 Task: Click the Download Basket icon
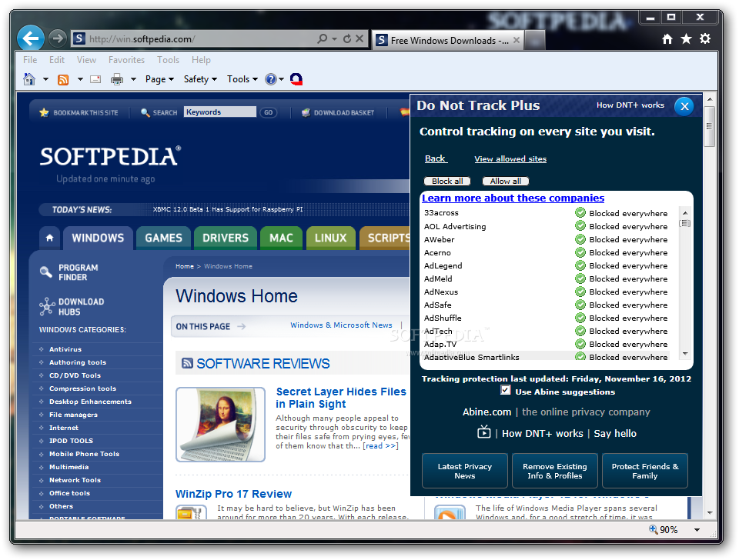tap(306, 112)
